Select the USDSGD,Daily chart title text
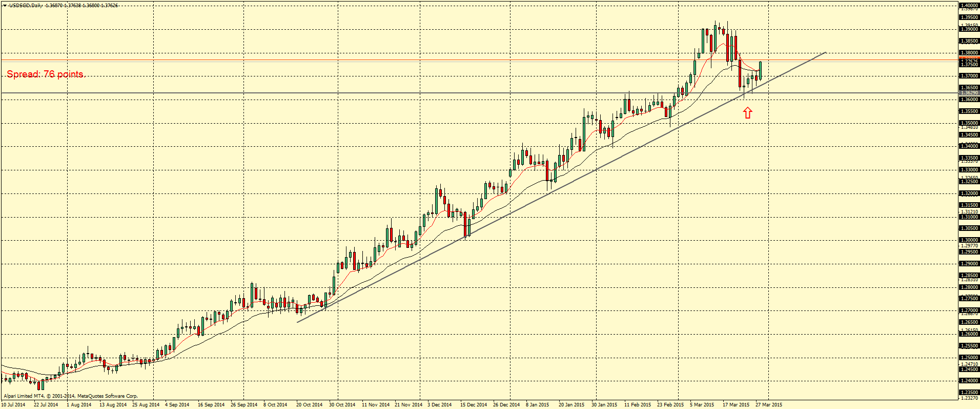Screen dimensions: 980x409 pos(26,6)
